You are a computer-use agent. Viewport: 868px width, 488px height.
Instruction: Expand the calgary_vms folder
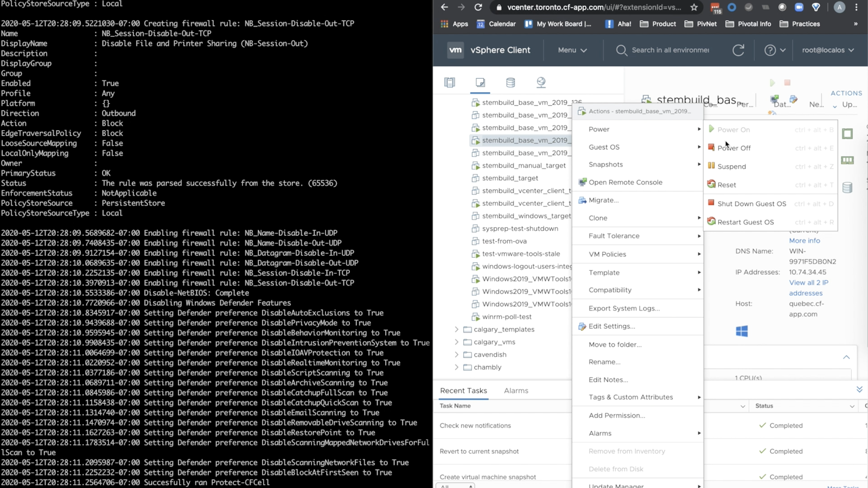[456, 342]
